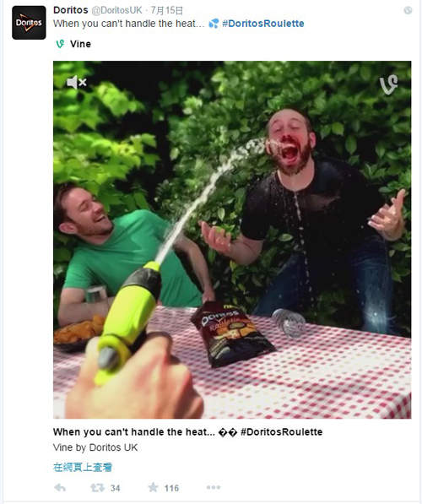Click the favorite count 116
Image resolution: width=422 pixels, height=504 pixels.
[x=171, y=488]
